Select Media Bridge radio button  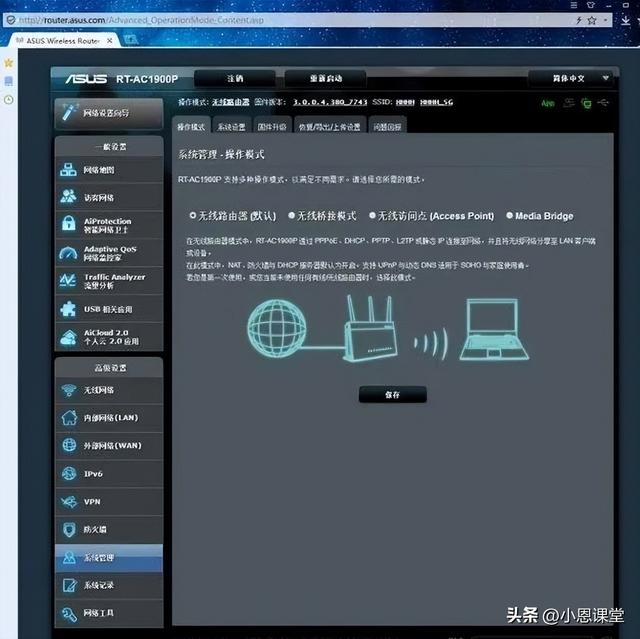click(509, 215)
